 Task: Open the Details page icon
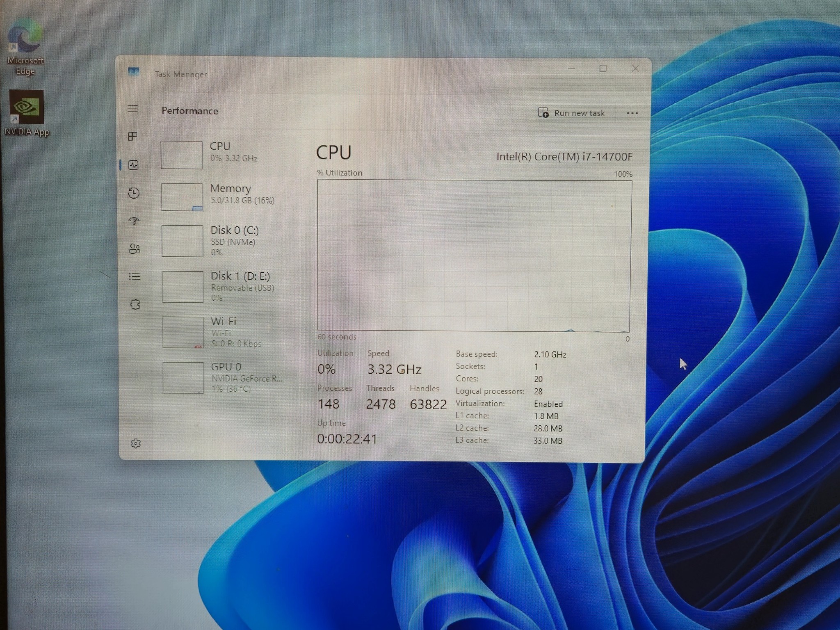tap(135, 276)
